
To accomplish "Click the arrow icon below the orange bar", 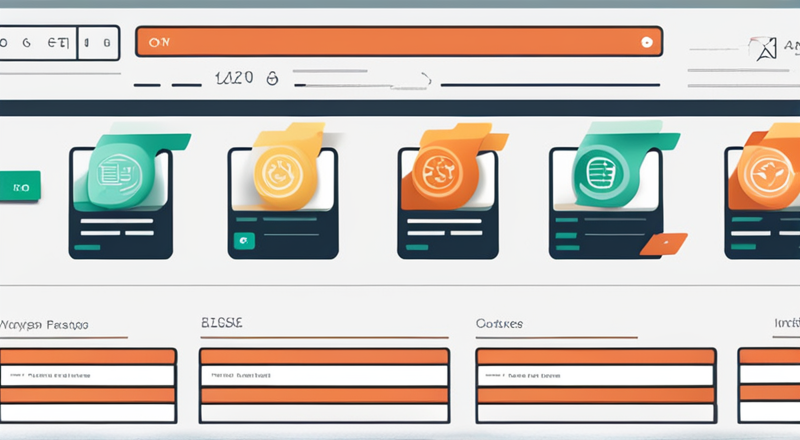I will click(x=426, y=79).
